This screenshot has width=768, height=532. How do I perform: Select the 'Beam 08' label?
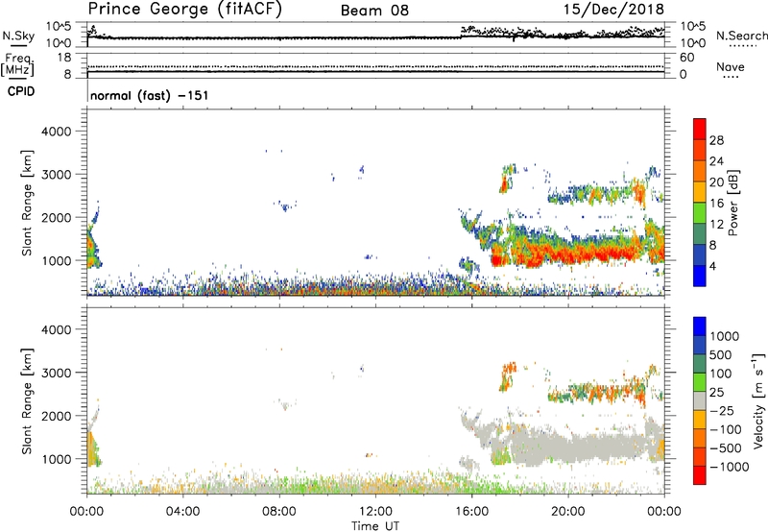tap(374, 11)
